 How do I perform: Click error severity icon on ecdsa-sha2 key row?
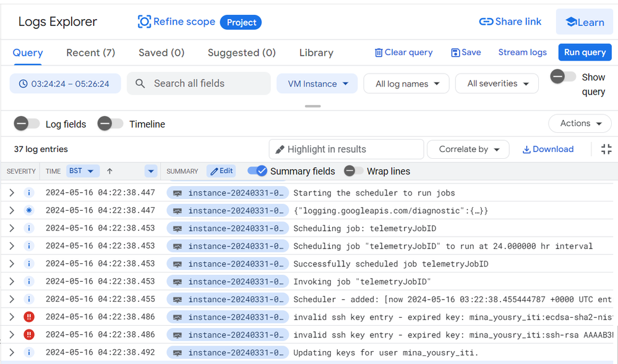pos(29,317)
